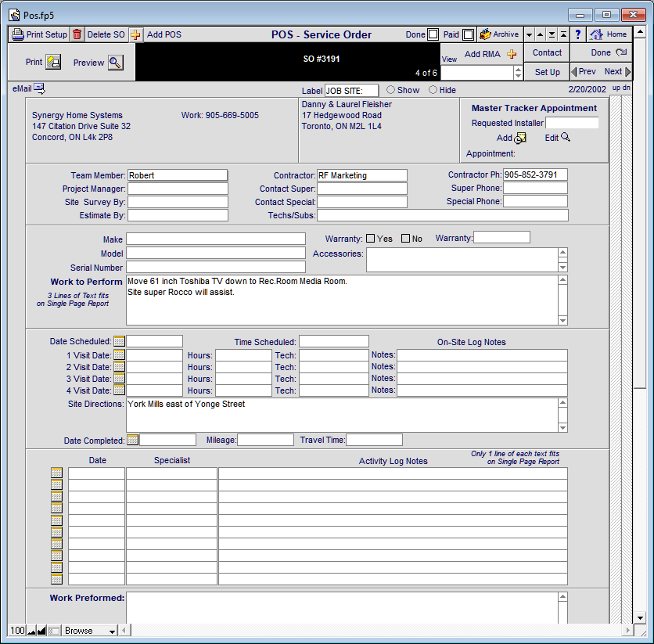Click the Print Setup label
Image resolution: width=654 pixels, height=644 pixels.
coord(47,34)
